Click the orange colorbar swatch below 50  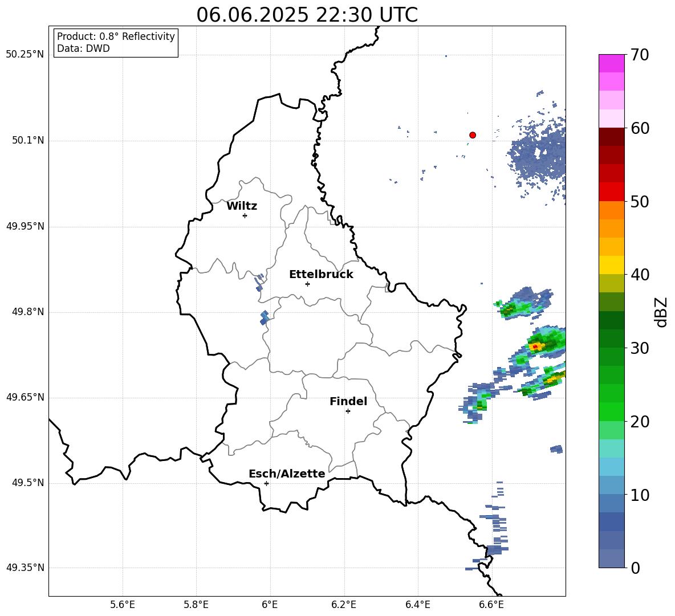click(x=611, y=210)
